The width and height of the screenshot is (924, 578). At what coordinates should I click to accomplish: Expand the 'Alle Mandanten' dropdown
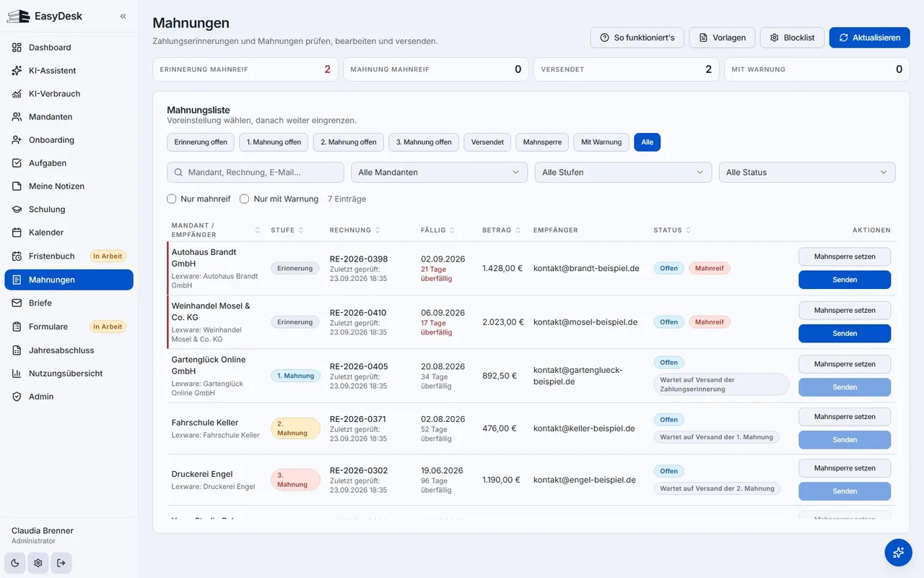click(x=439, y=172)
